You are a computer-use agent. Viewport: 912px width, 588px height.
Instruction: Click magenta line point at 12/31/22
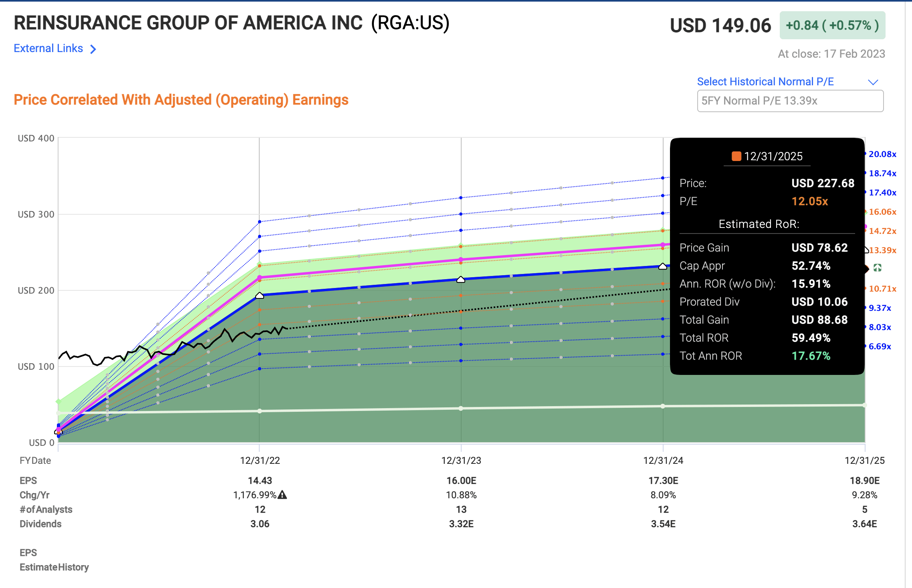(260, 277)
